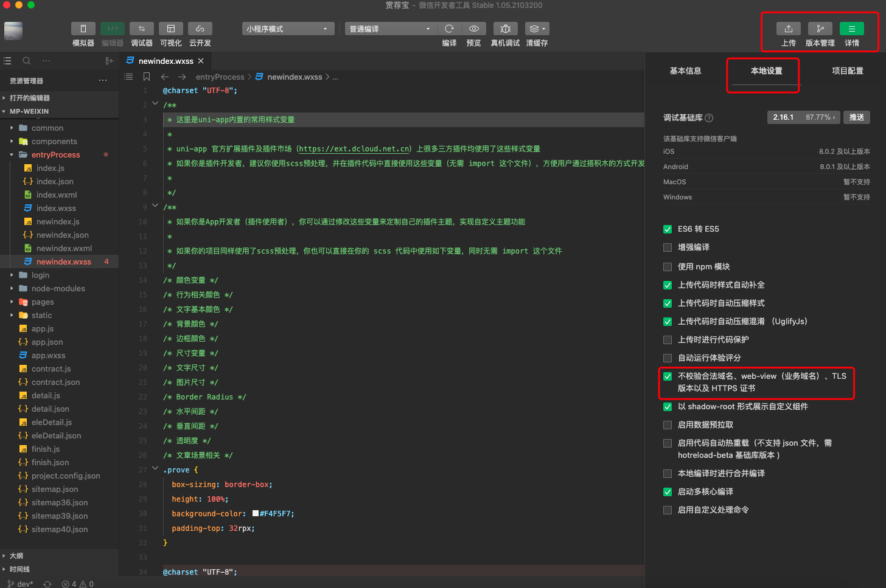Viewport: 886px width, 588px height.
Task: Click the sync icon in status bar
Action: point(47,584)
